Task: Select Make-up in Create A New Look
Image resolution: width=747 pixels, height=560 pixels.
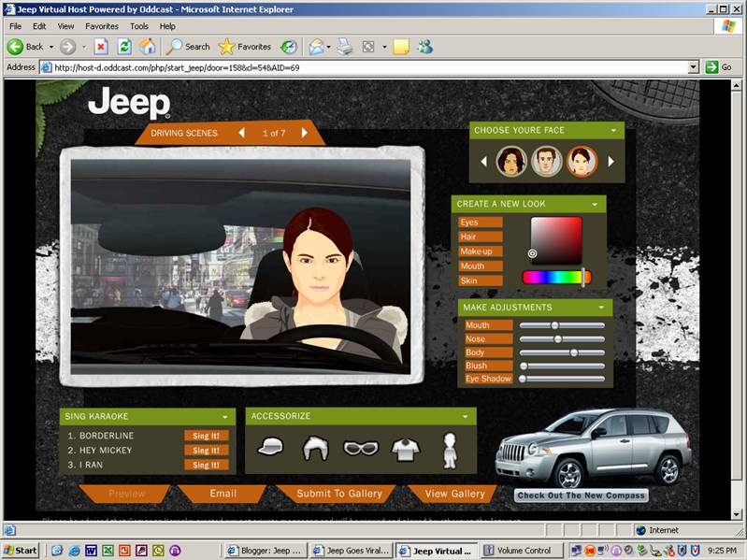Action: 481,251
